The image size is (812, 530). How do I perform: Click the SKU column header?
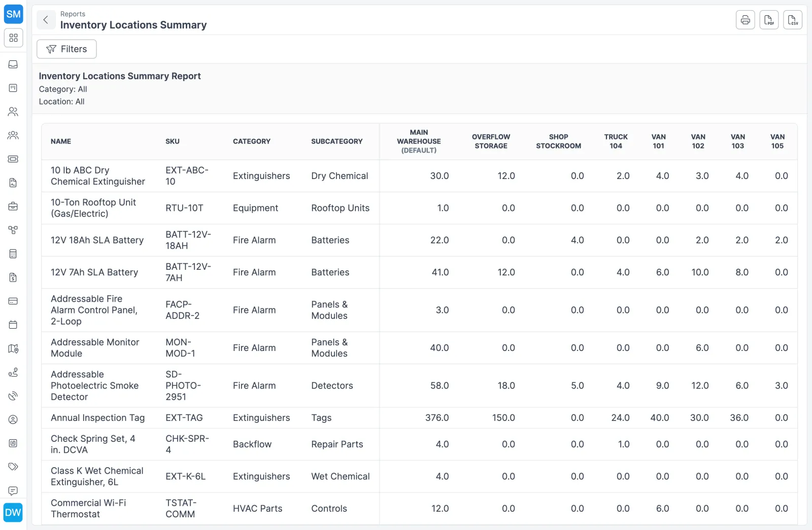(173, 142)
